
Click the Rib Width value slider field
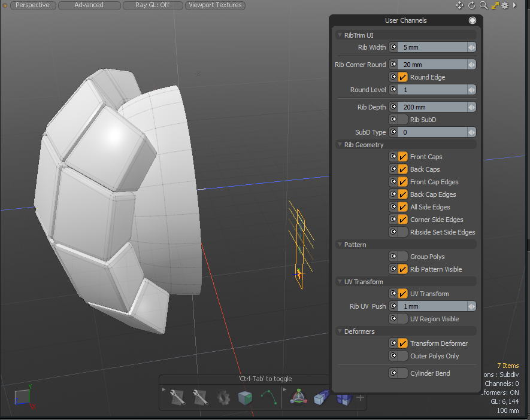point(433,47)
